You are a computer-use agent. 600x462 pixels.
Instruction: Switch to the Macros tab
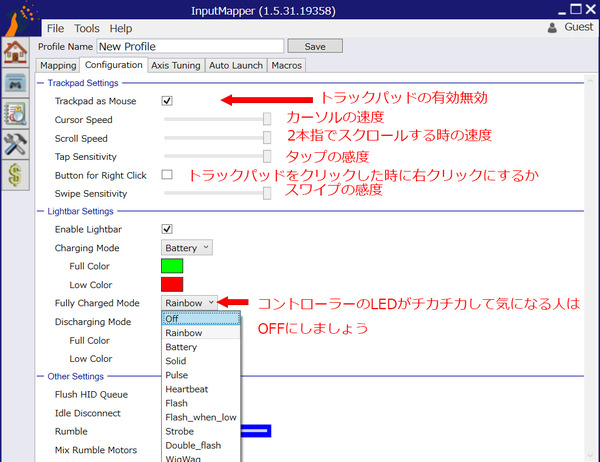pyautogui.click(x=287, y=65)
